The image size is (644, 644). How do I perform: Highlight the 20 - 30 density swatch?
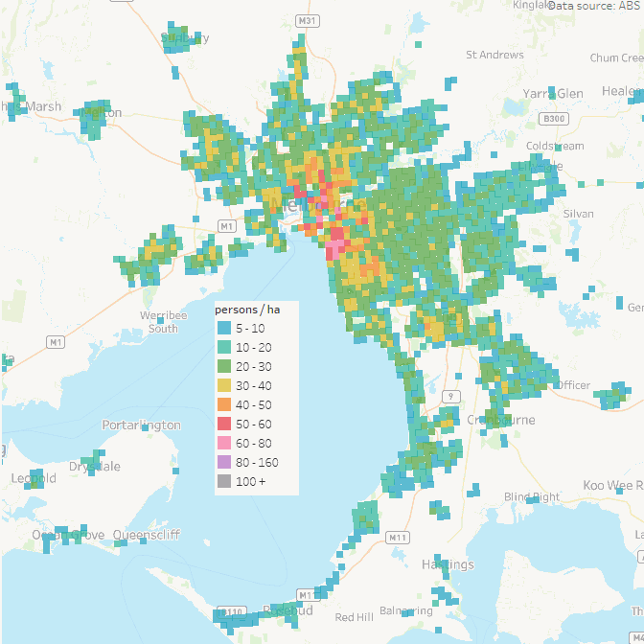pos(224,366)
